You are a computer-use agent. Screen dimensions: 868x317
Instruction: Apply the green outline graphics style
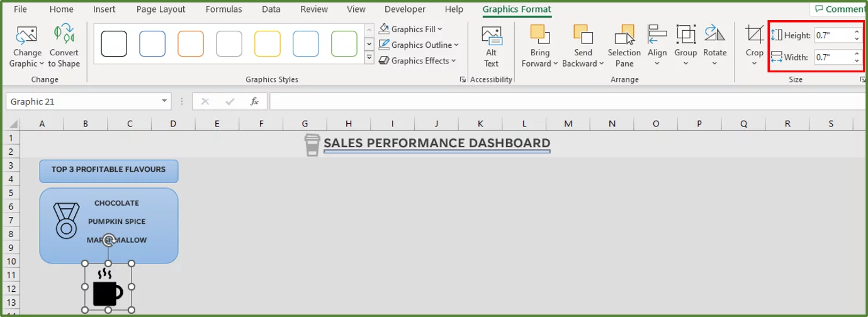(344, 44)
